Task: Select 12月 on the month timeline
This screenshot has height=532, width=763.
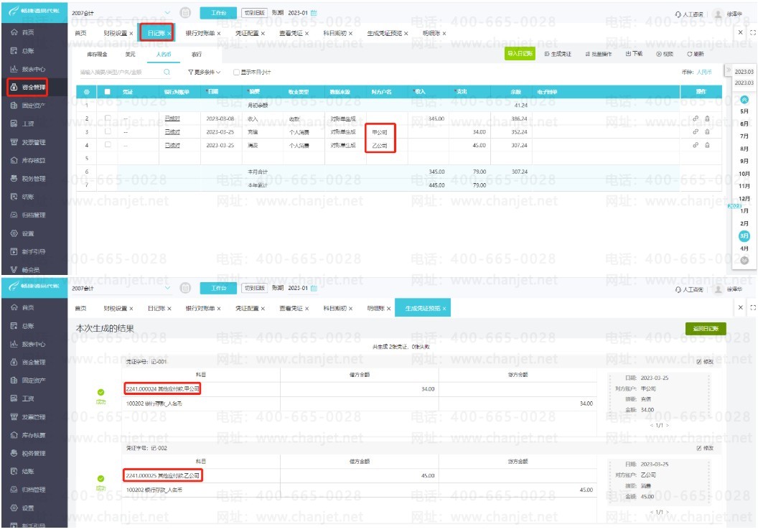Action: coord(744,199)
